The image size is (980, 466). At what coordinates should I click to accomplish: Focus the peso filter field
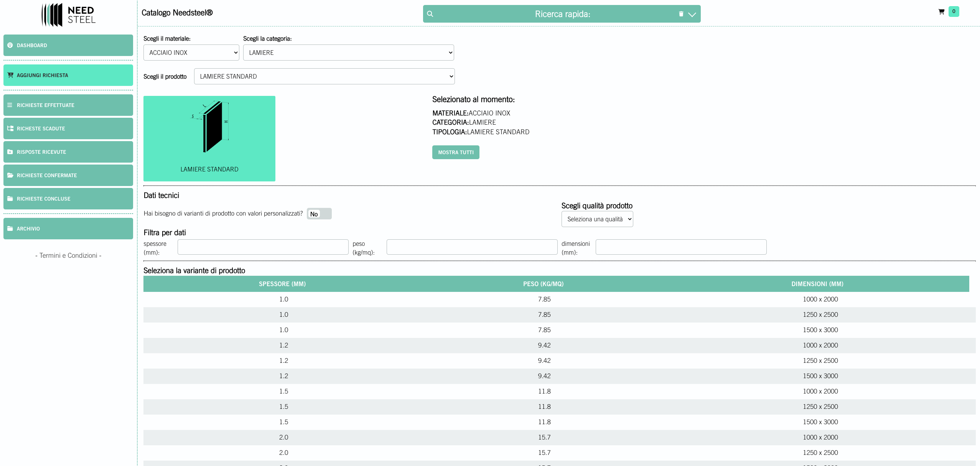(x=472, y=247)
